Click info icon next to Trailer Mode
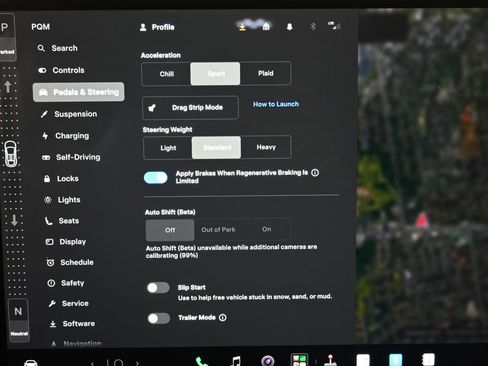Viewport: 488px width, 366px height. pos(223,318)
